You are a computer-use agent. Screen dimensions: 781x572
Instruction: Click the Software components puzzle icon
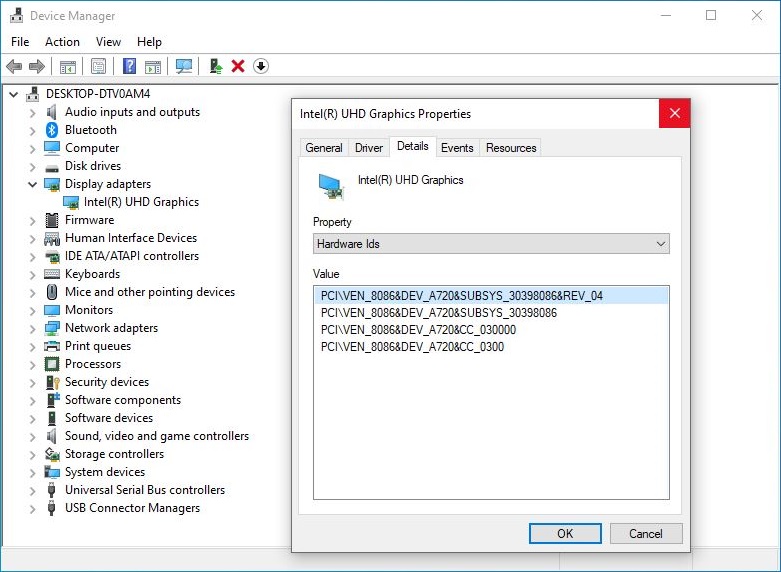click(x=52, y=400)
